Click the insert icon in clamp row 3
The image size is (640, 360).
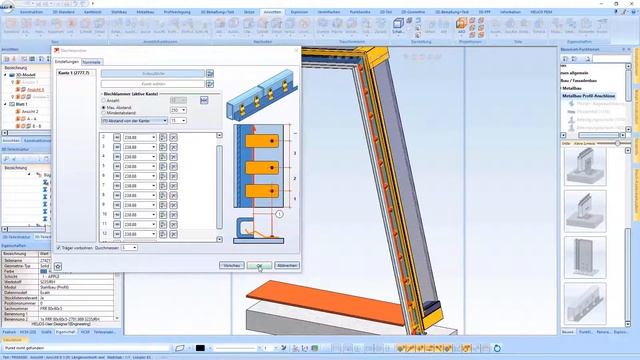pyautogui.click(x=163, y=147)
